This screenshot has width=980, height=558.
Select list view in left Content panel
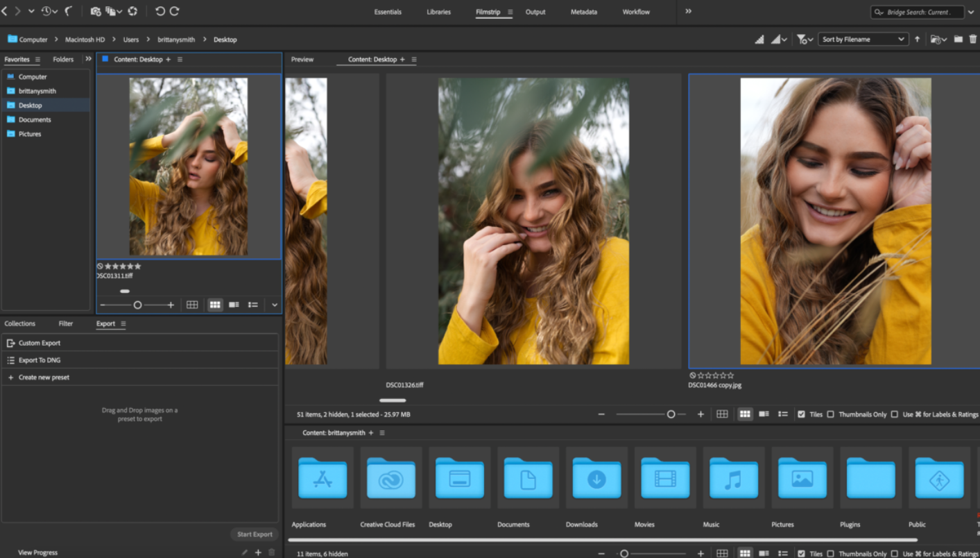tap(253, 305)
